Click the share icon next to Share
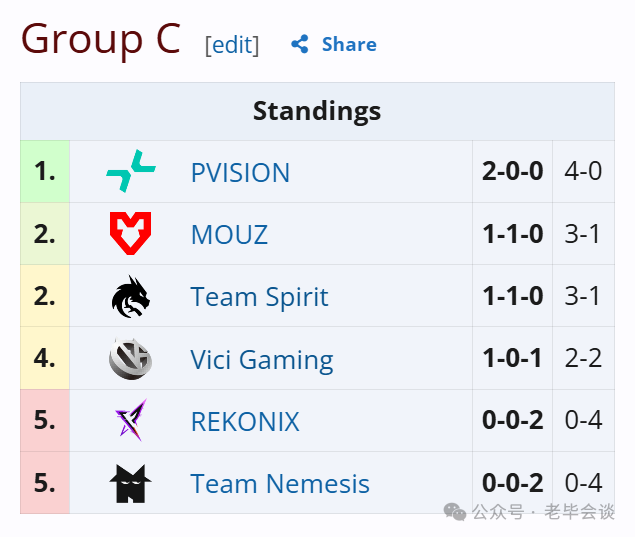635x537 pixels. click(300, 44)
